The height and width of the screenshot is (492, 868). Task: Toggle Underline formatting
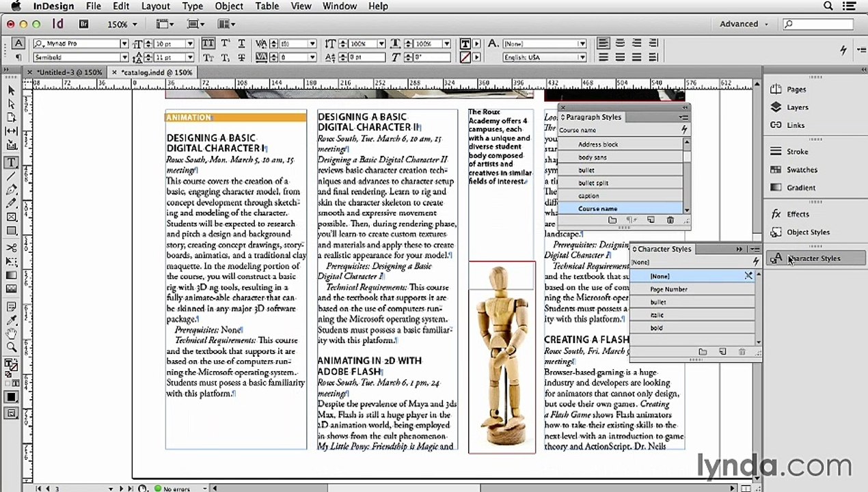click(241, 43)
